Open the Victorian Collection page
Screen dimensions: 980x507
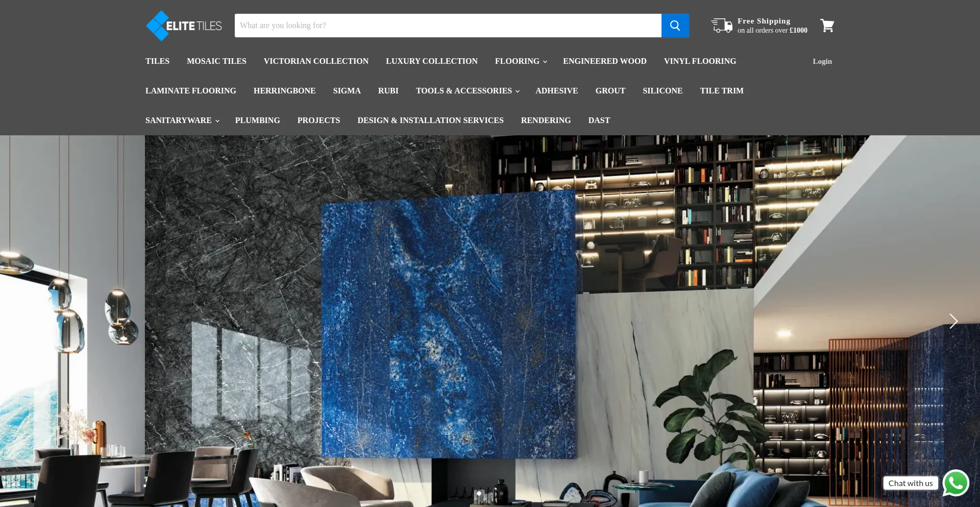[x=316, y=61]
